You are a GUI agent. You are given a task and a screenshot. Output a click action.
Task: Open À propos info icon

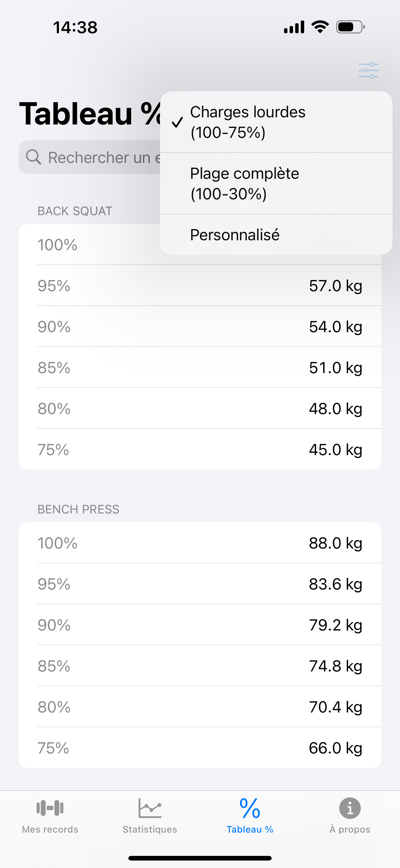click(350, 808)
